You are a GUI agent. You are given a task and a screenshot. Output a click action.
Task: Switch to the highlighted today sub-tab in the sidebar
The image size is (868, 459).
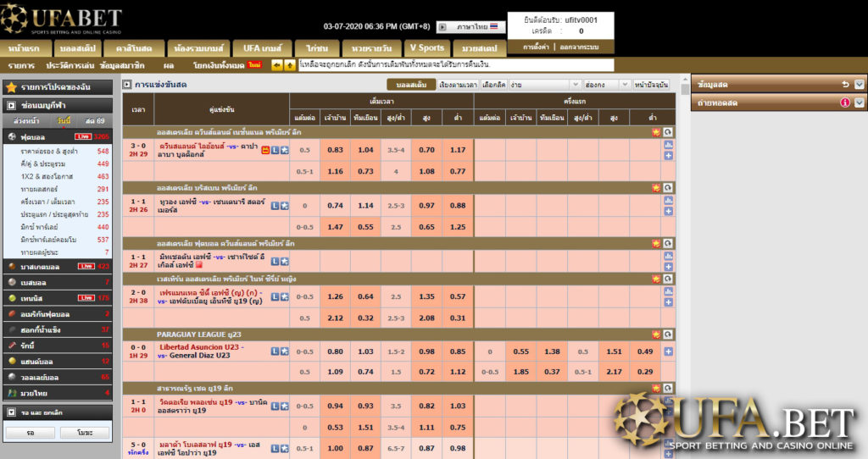63,120
